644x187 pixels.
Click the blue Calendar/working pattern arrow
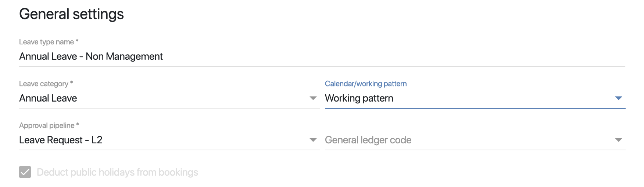(x=618, y=98)
